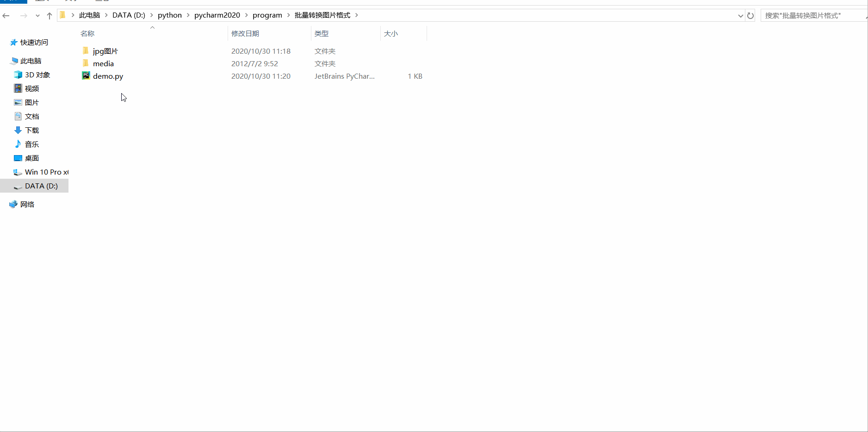Expand the chevron after 批量转换图片格式 breadcrumb
Viewport: 868px width, 432px height.
tap(356, 15)
